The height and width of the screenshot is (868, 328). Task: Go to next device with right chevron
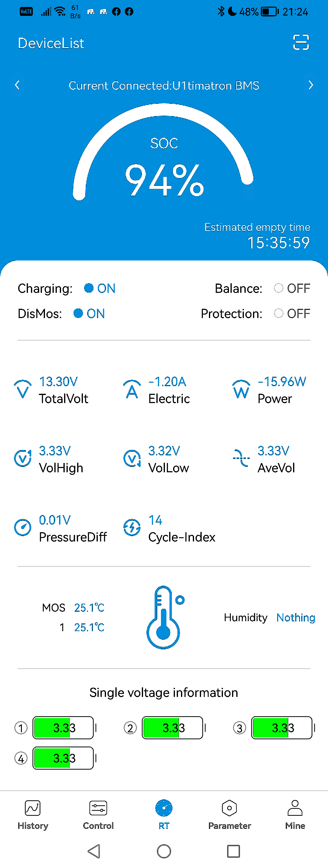[310, 85]
